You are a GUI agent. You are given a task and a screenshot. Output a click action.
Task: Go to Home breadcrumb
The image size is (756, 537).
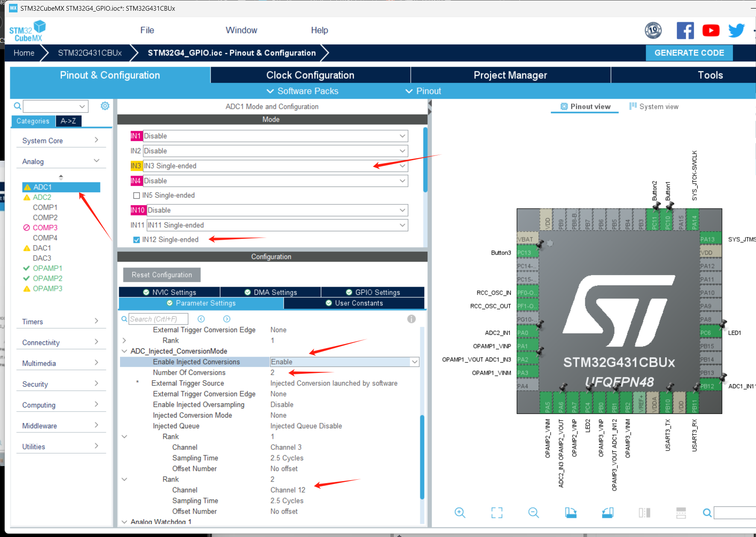click(24, 53)
